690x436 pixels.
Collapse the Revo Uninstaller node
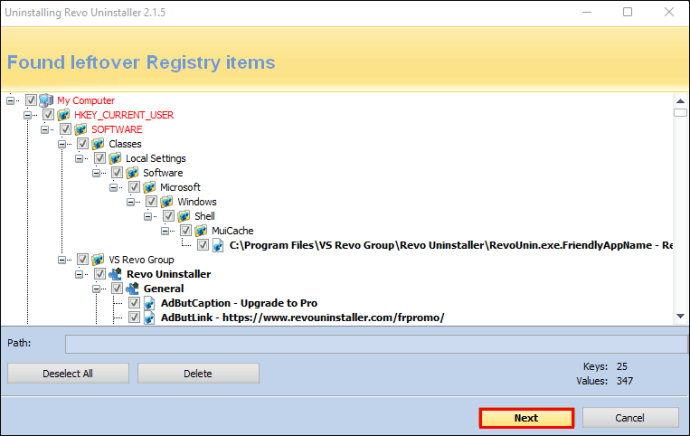[x=79, y=275]
